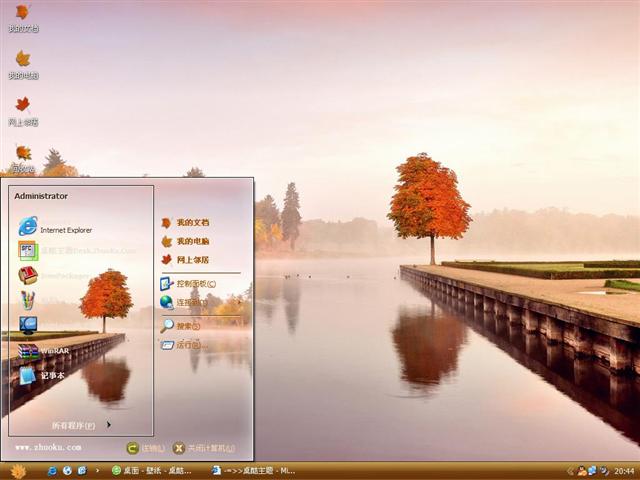640x480 pixels.
Task: Open 运行 Run dialog from Start menu
Action: pyautogui.click(x=184, y=345)
